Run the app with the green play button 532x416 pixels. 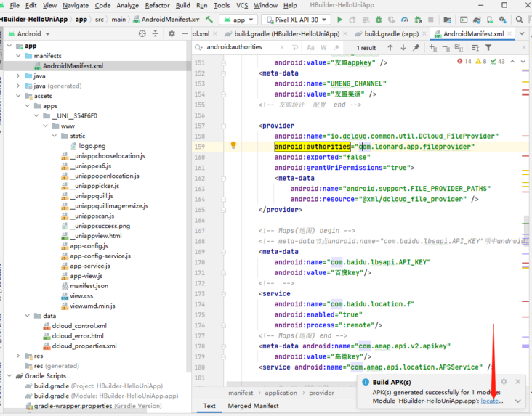(x=339, y=20)
